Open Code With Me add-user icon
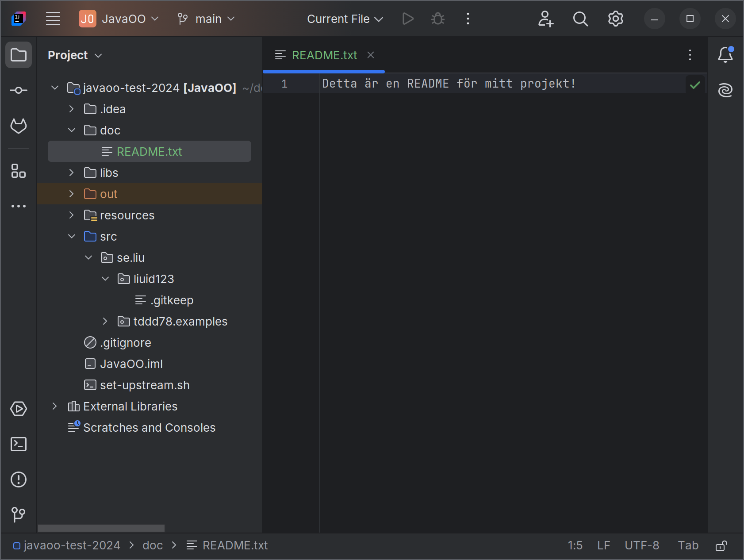 click(546, 19)
